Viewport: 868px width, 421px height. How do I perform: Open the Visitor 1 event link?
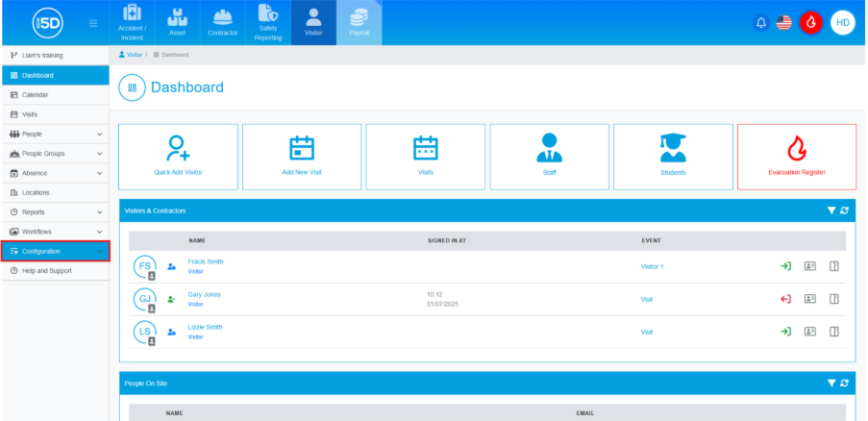[x=652, y=266]
